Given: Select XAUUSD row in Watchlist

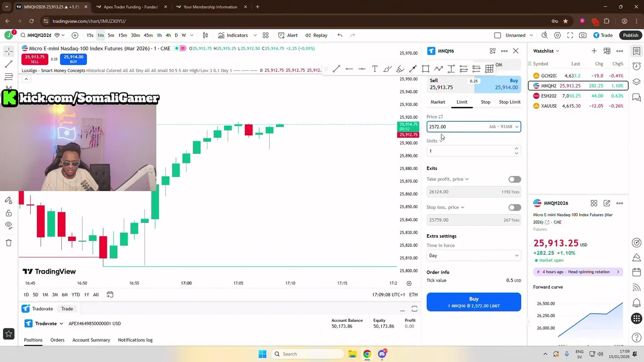Looking at the screenshot, I should [578, 106].
